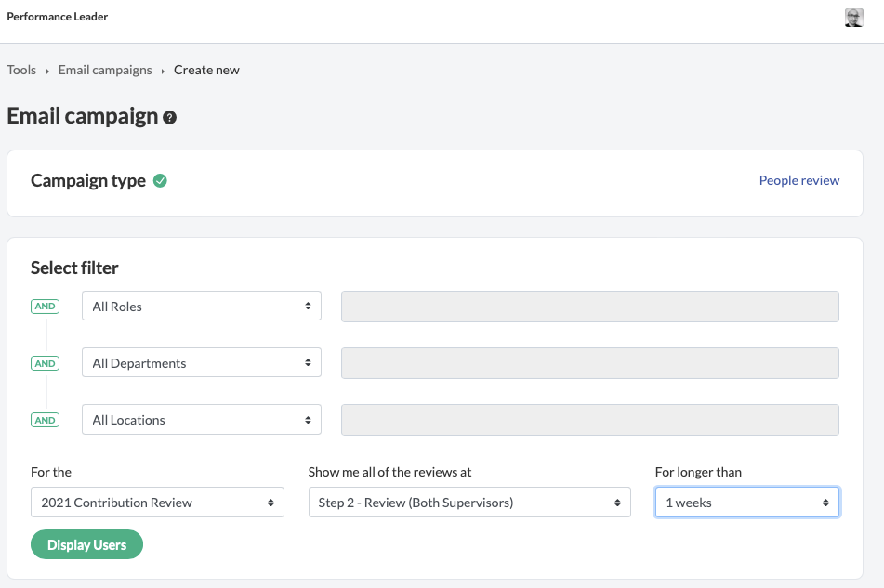The image size is (884, 588).
Task: Expand the 2021 Contribution Review dropdown
Action: (x=157, y=503)
